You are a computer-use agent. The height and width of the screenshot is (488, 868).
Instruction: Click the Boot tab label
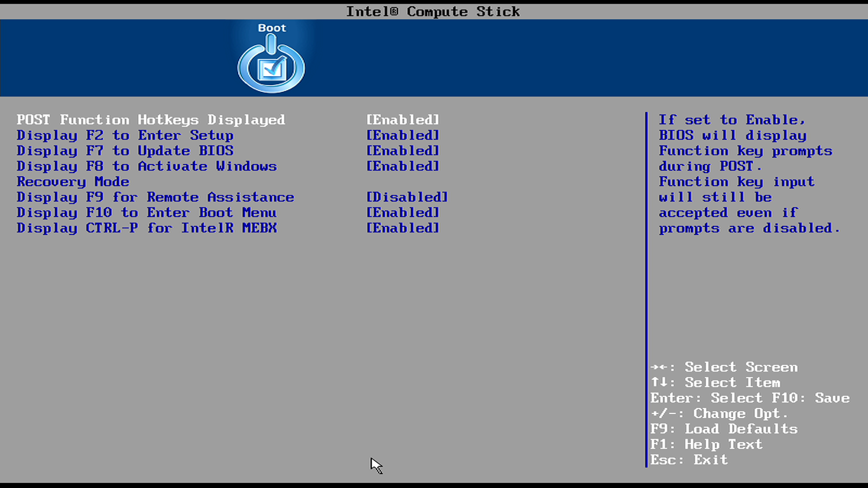pyautogui.click(x=272, y=28)
